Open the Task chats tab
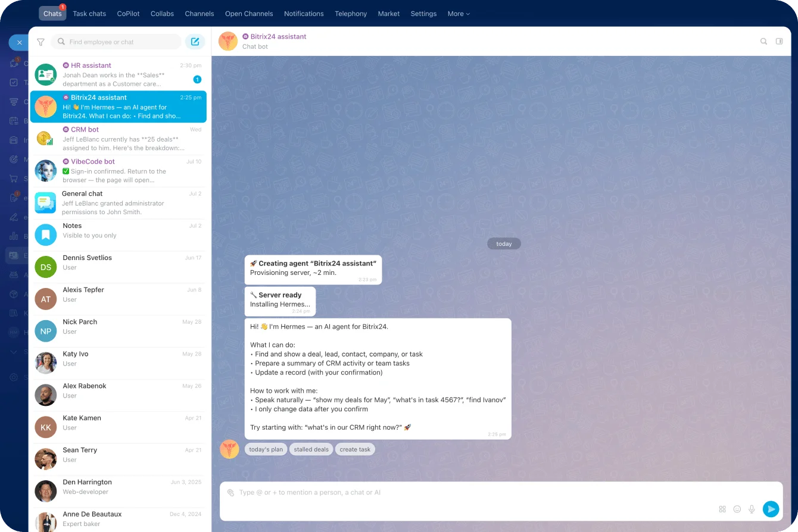This screenshot has height=532, width=798. pyautogui.click(x=89, y=14)
